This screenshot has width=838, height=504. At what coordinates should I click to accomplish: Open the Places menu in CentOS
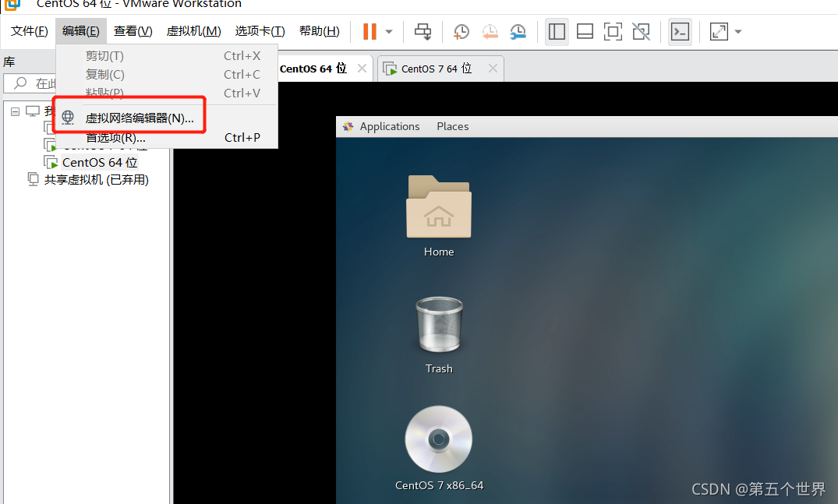pos(453,126)
